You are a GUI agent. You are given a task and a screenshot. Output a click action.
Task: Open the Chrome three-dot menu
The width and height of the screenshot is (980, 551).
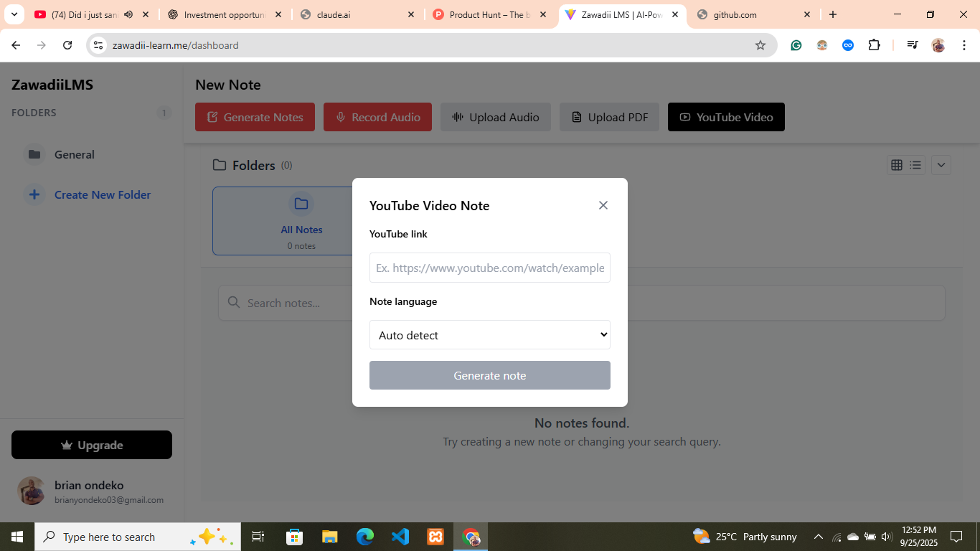click(963, 45)
